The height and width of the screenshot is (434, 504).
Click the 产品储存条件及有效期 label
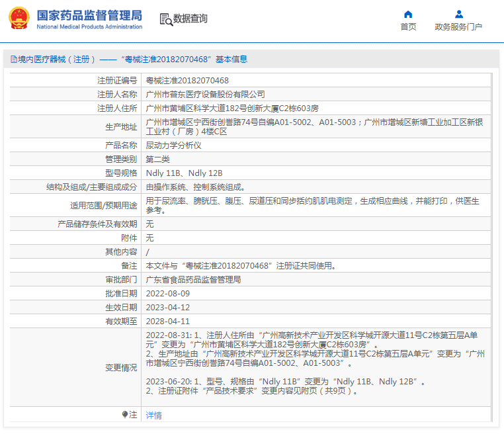coord(97,224)
